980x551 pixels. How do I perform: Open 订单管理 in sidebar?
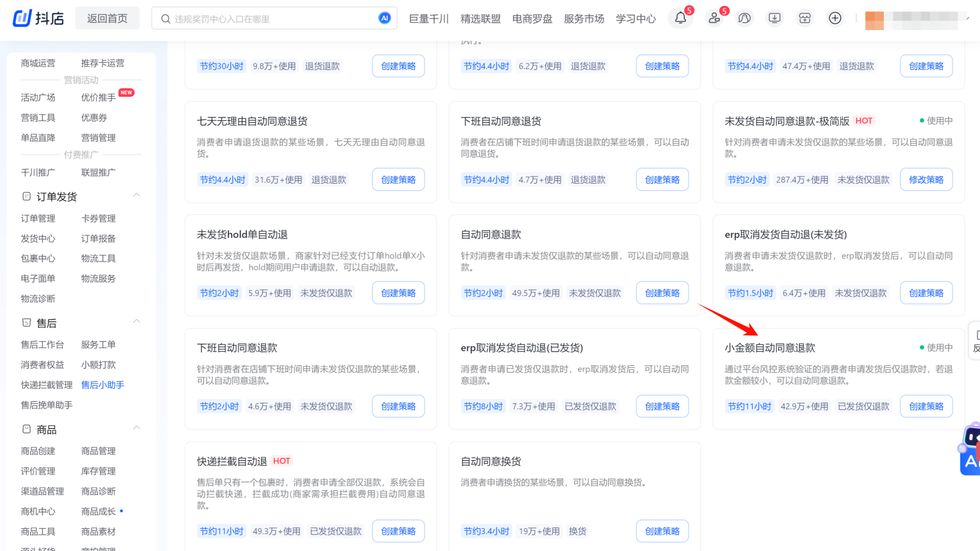click(x=38, y=218)
